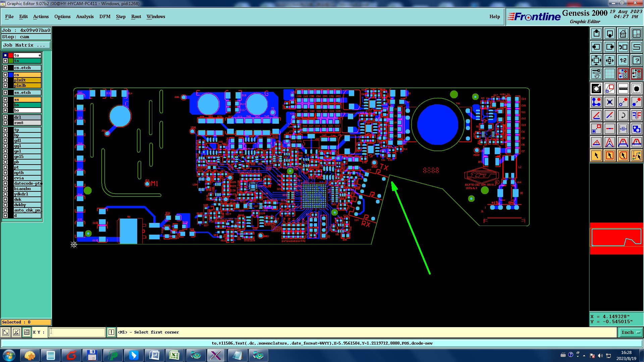Click the red board overview thumbnail

tap(616, 239)
